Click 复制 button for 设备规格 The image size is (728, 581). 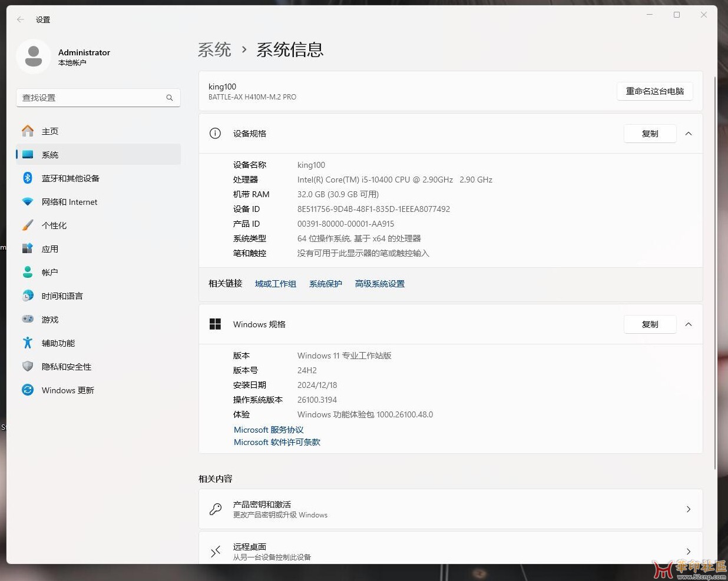click(x=650, y=134)
